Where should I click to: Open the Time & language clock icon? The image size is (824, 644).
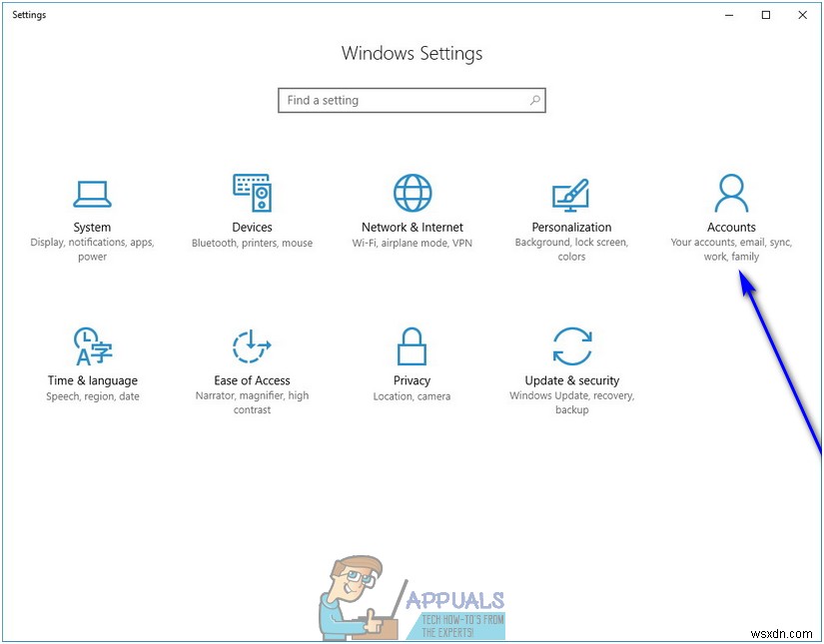coord(93,346)
